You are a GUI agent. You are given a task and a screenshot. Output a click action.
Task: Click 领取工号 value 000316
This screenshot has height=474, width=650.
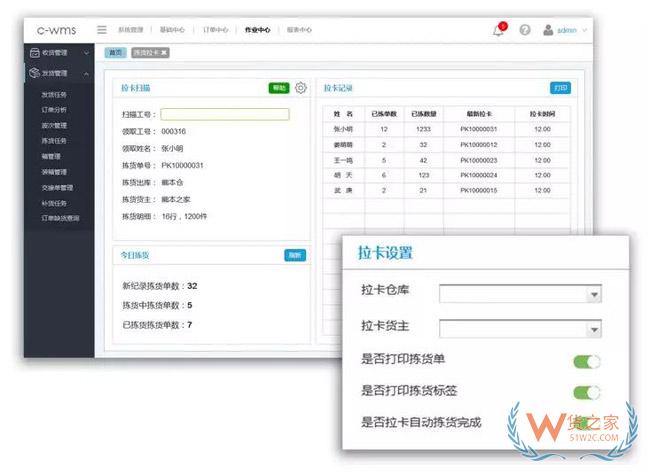click(173, 131)
